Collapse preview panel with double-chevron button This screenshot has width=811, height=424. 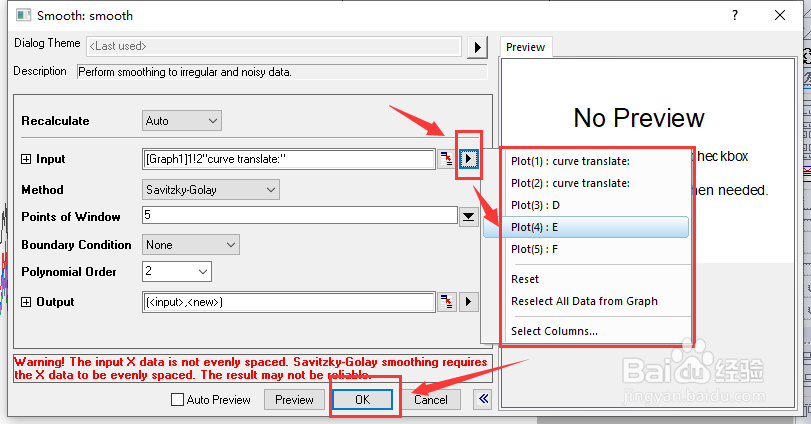coord(483,399)
